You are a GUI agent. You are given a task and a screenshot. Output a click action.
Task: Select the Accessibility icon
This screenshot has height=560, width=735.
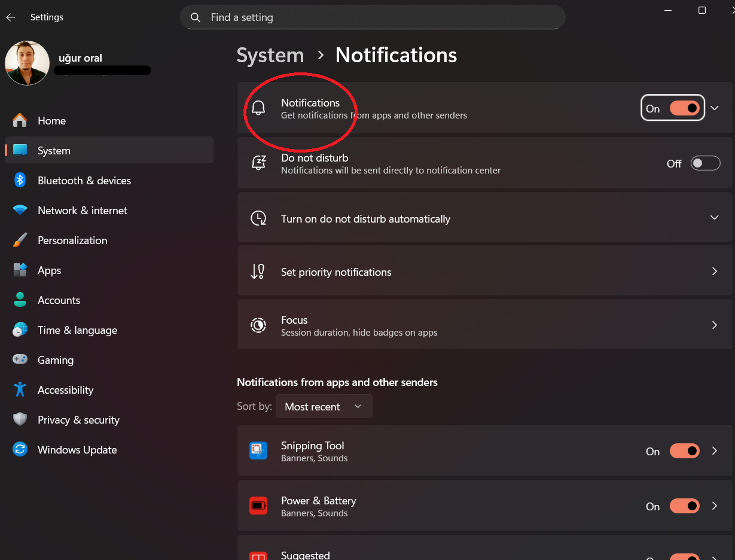[x=20, y=389]
